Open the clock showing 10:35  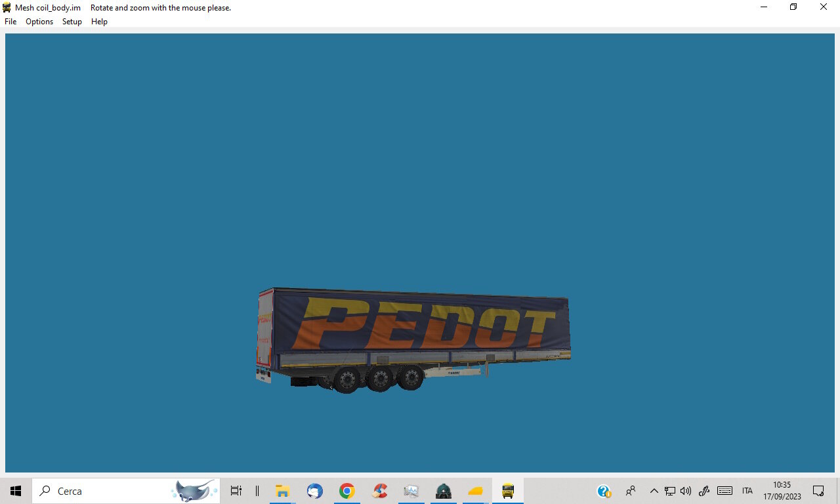782,491
